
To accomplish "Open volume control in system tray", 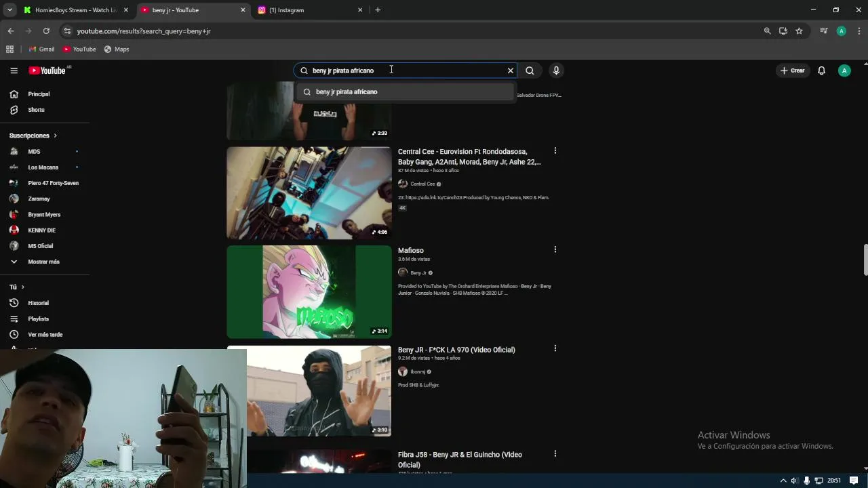I will (x=795, y=481).
